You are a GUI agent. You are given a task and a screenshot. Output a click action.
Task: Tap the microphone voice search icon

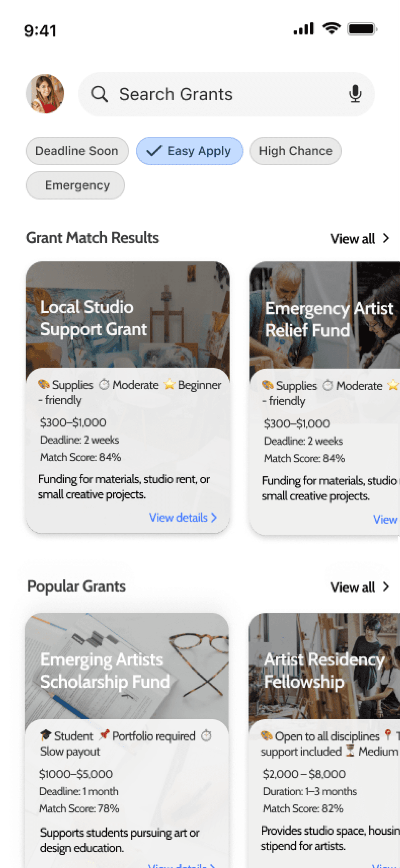coord(355,94)
